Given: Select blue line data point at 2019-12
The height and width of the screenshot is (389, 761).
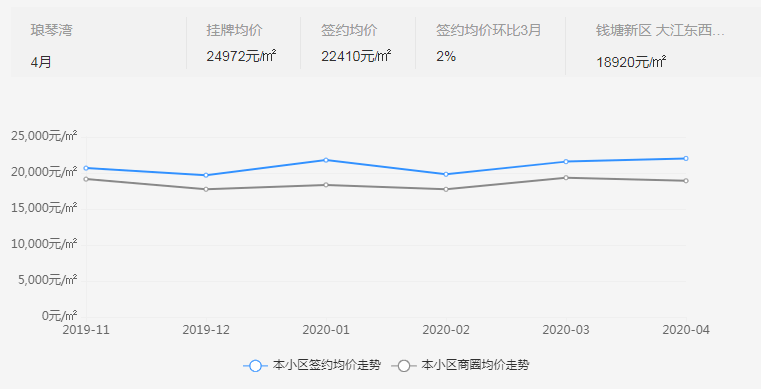Looking at the screenshot, I should (x=206, y=175).
